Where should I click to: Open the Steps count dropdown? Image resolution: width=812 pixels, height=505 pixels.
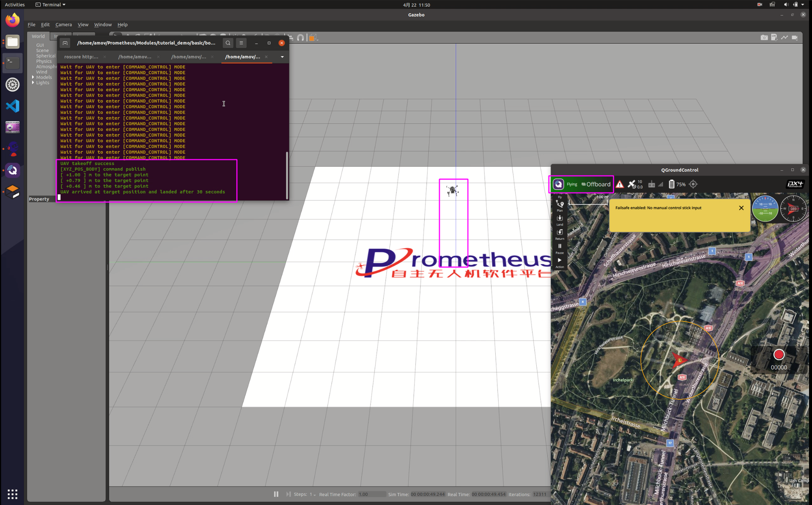tap(313, 494)
